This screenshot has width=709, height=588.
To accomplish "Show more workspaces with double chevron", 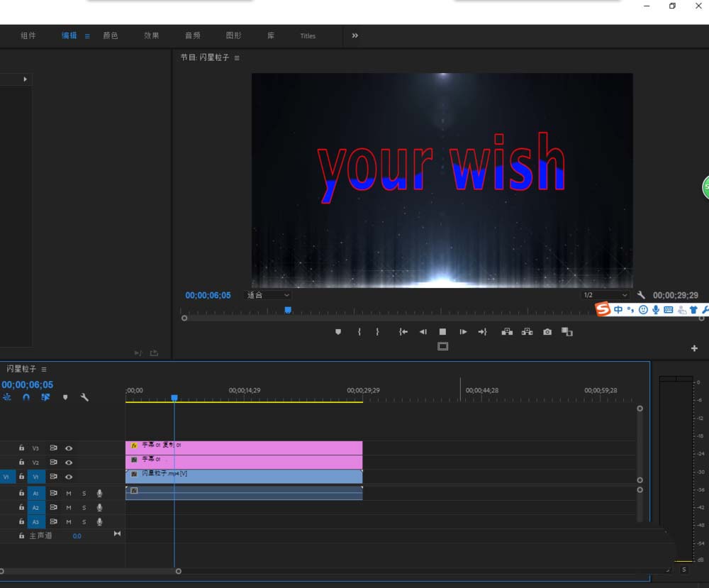I will 355,35.
